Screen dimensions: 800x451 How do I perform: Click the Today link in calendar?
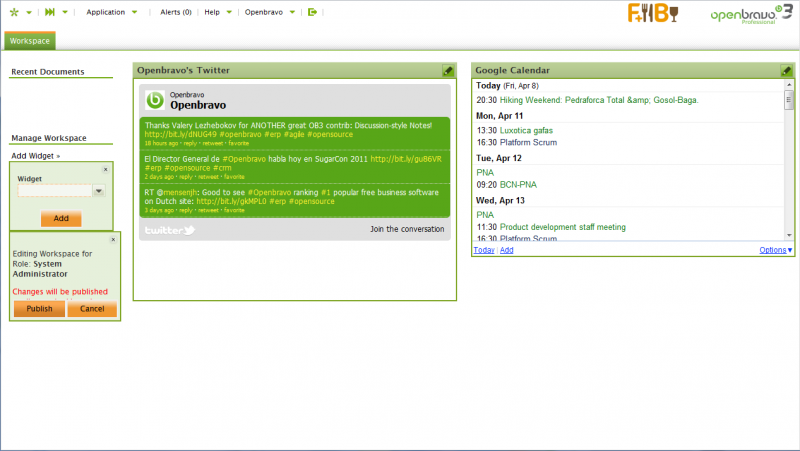point(484,250)
